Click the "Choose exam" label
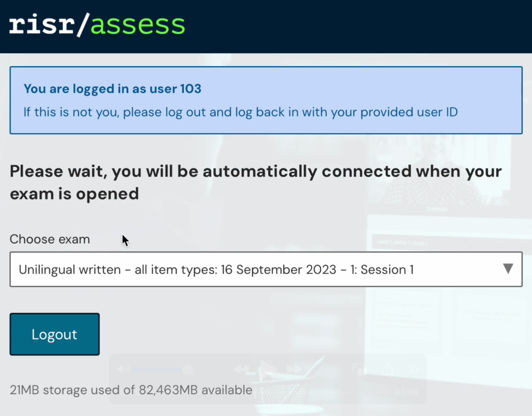Screen dimensions: 532x416 click(50, 239)
